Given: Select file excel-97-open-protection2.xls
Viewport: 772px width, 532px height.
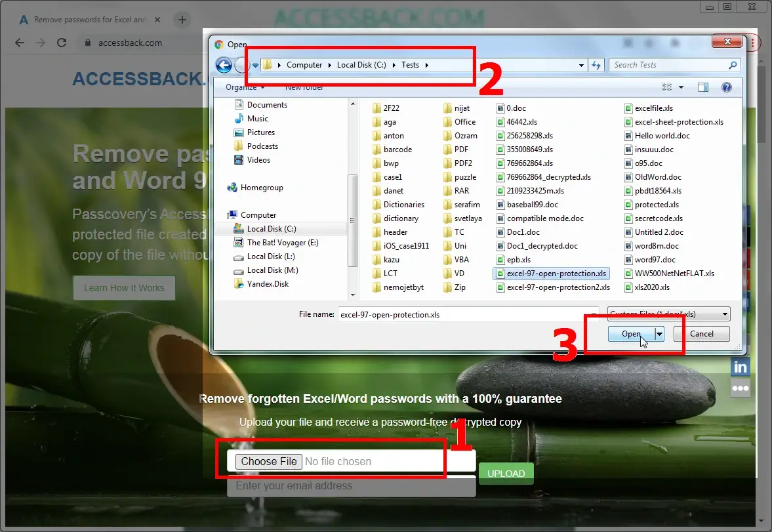Looking at the screenshot, I should click(x=554, y=287).
